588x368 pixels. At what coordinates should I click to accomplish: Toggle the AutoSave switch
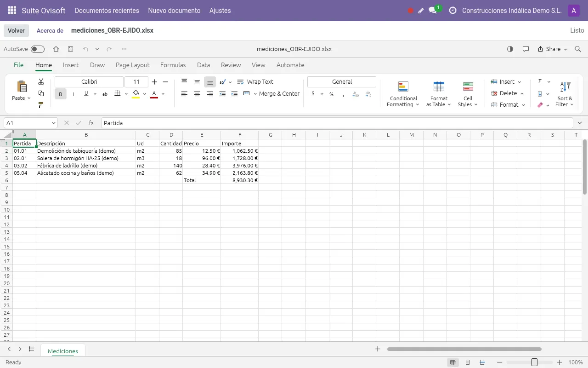click(x=38, y=49)
